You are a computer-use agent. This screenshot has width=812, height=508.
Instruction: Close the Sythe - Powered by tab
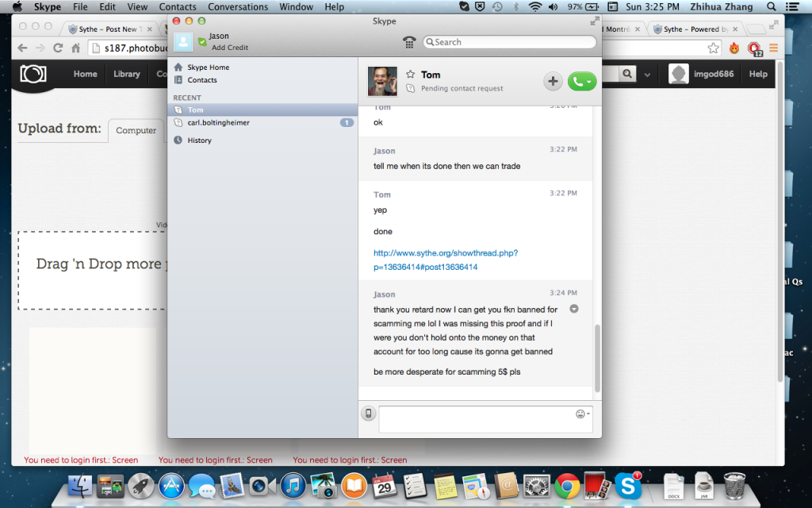point(735,29)
